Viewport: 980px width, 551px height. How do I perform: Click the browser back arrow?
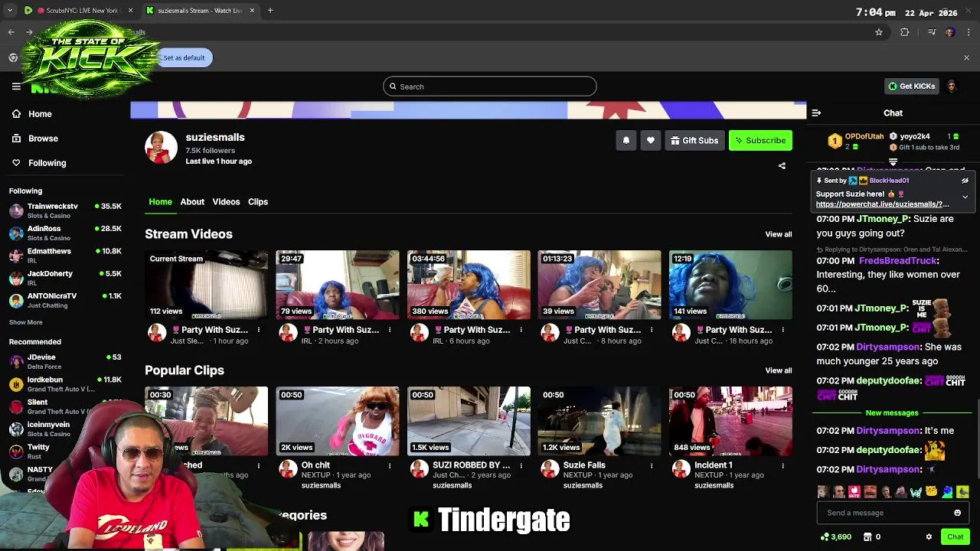pyautogui.click(x=11, y=32)
